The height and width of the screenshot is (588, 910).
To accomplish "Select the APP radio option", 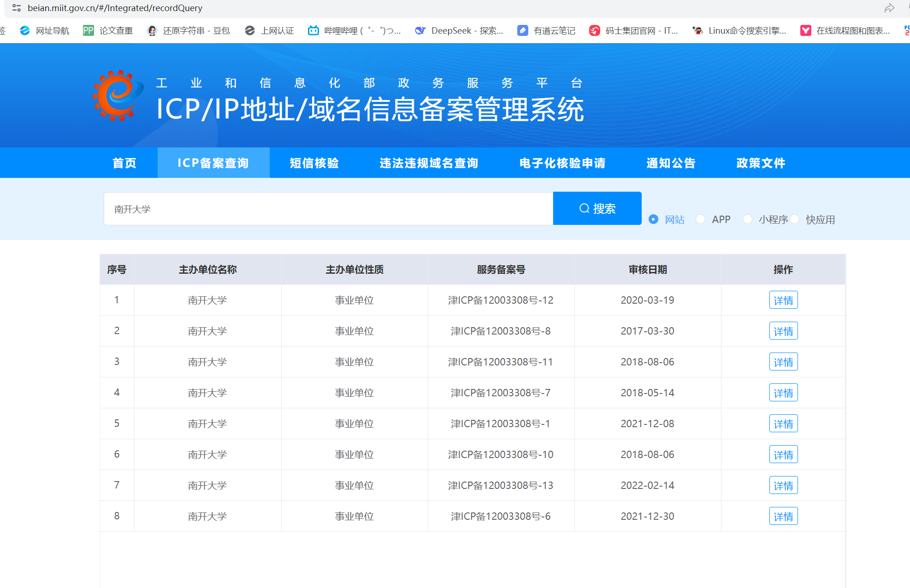I will click(701, 219).
